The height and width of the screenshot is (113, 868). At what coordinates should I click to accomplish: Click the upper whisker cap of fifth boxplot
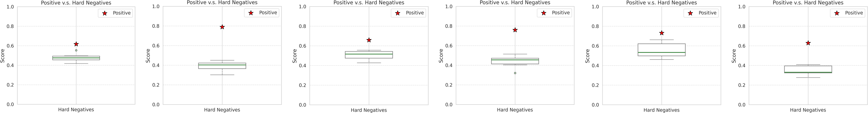click(661, 40)
